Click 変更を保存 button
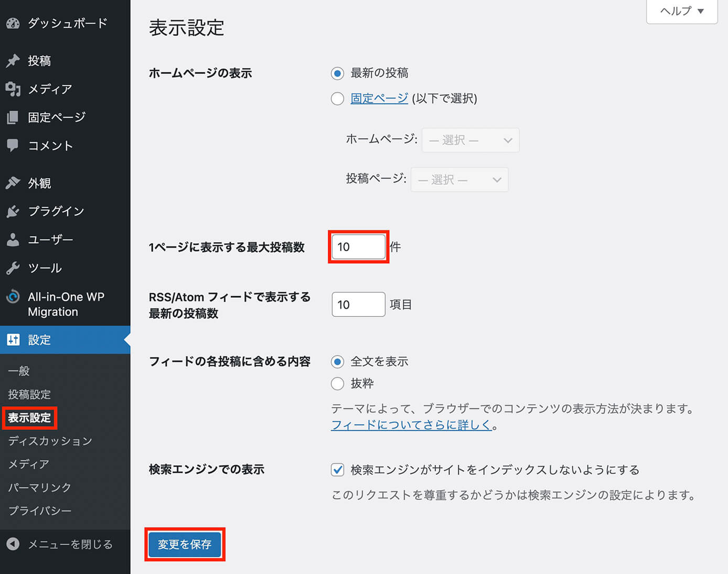Viewport: 728px width, 574px height. [x=185, y=545]
